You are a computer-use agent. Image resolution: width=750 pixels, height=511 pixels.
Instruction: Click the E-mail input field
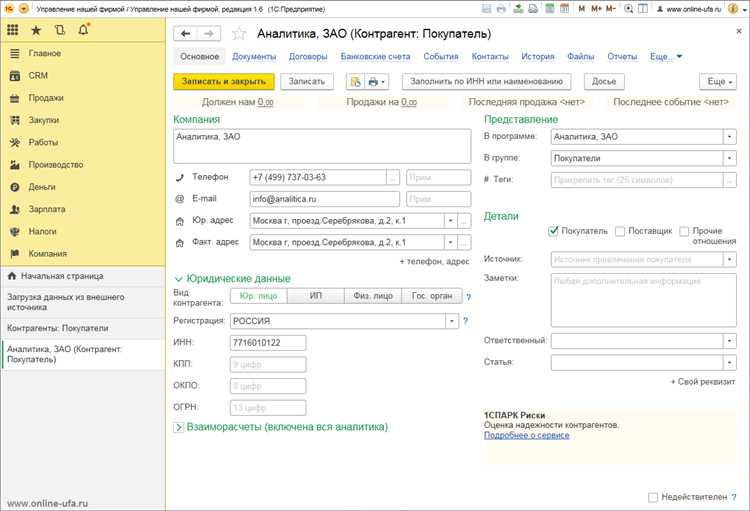324,199
